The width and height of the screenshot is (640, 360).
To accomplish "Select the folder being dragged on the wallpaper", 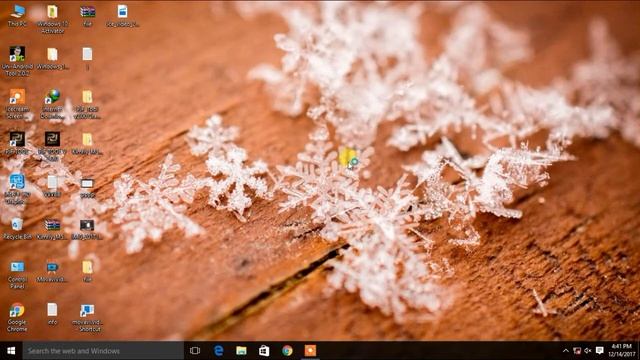I will (347, 157).
